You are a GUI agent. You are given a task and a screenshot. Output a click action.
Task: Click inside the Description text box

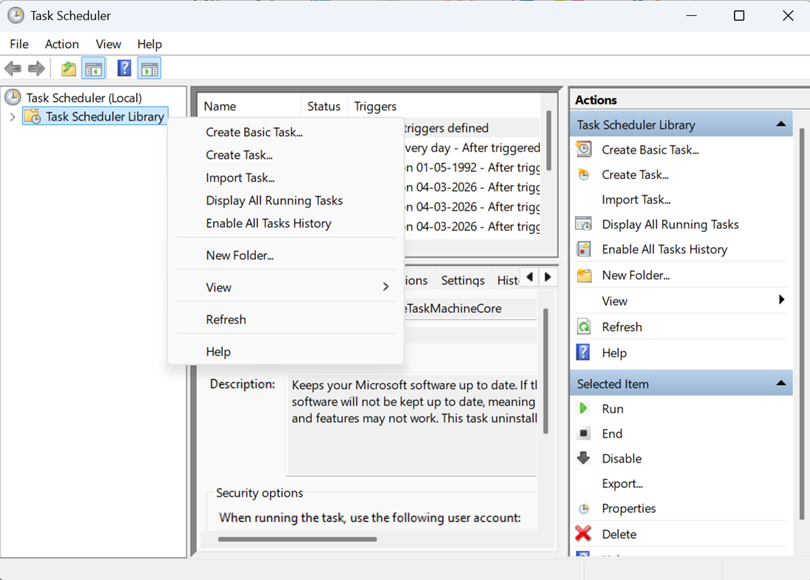[x=412, y=424]
